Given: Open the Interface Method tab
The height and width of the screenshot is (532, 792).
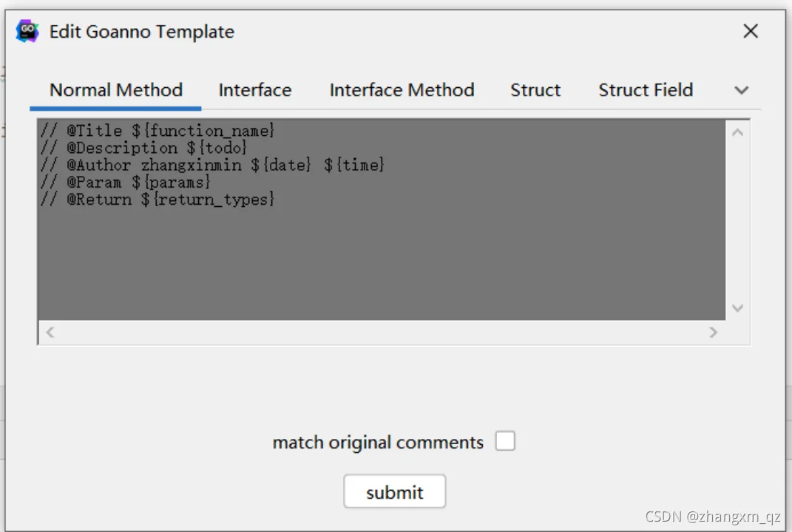Looking at the screenshot, I should pos(402,90).
